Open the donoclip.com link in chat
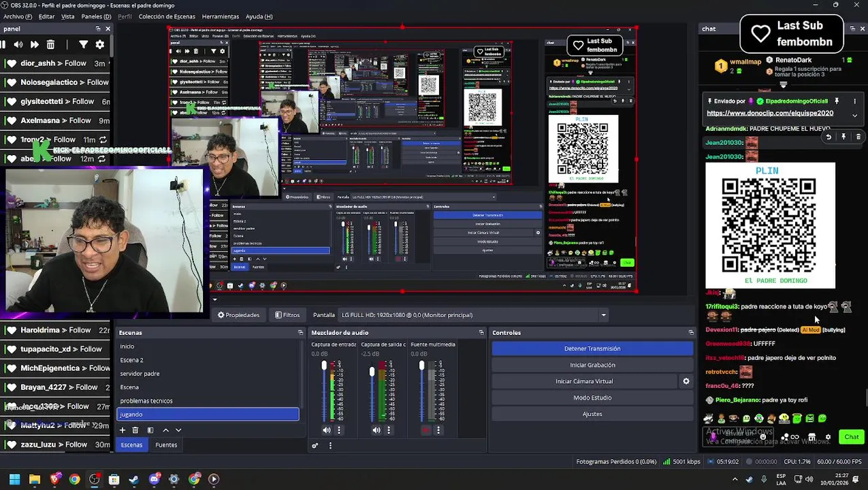868x490 pixels. (x=770, y=114)
